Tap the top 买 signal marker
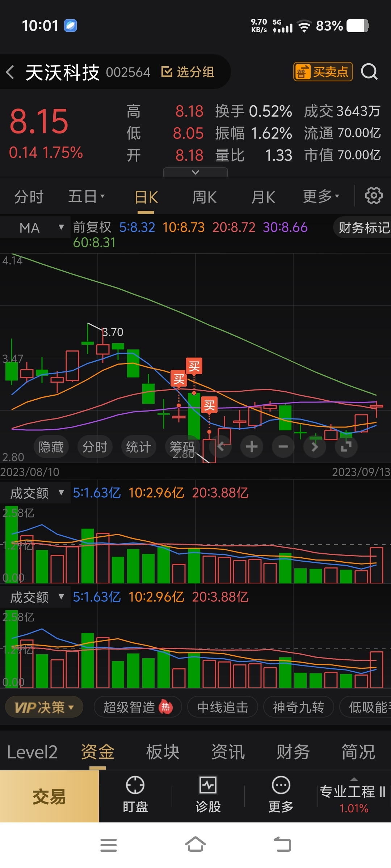Screen dimensions: 391x868 194,366
